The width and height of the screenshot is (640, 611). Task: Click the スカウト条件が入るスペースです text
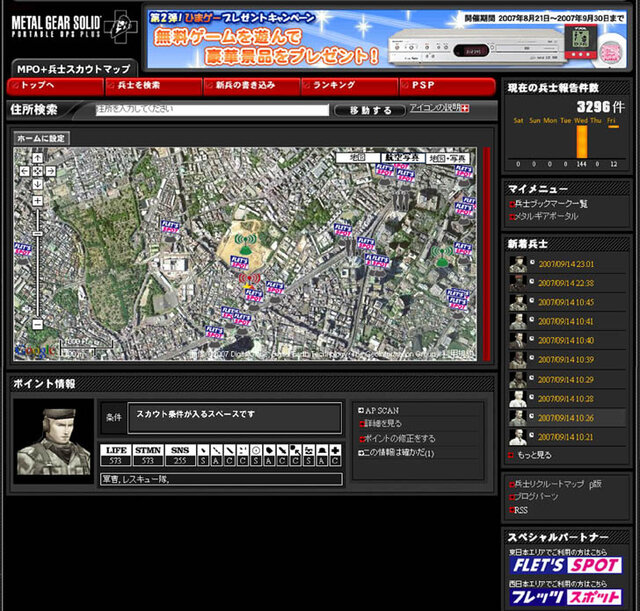[x=196, y=414]
